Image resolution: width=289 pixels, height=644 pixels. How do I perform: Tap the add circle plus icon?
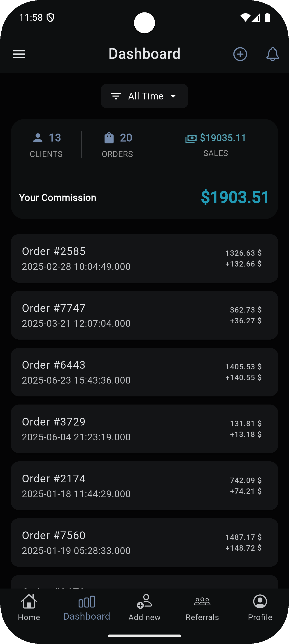coord(240,54)
